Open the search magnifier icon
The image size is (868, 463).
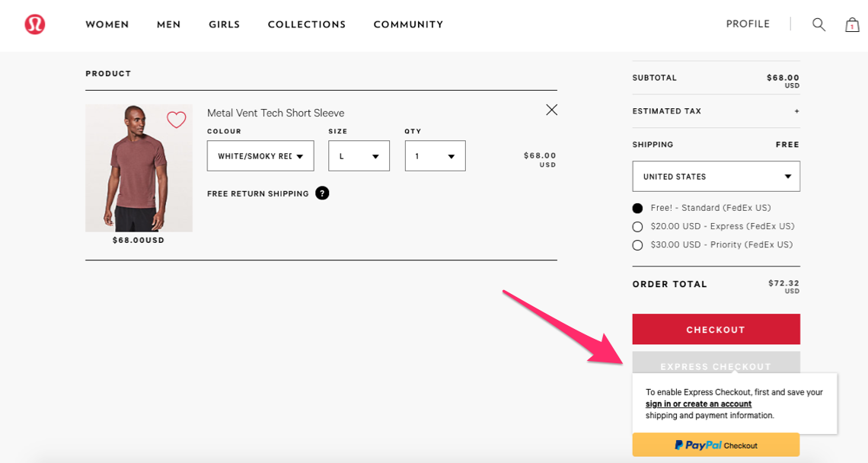(819, 24)
